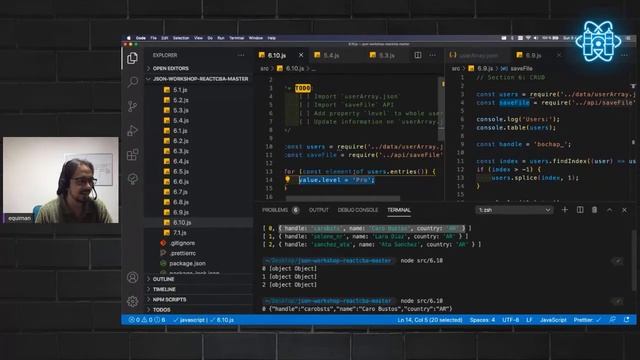Open the .gitignore file
The width and height of the screenshot is (640, 360).
click(x=182, y=243)
